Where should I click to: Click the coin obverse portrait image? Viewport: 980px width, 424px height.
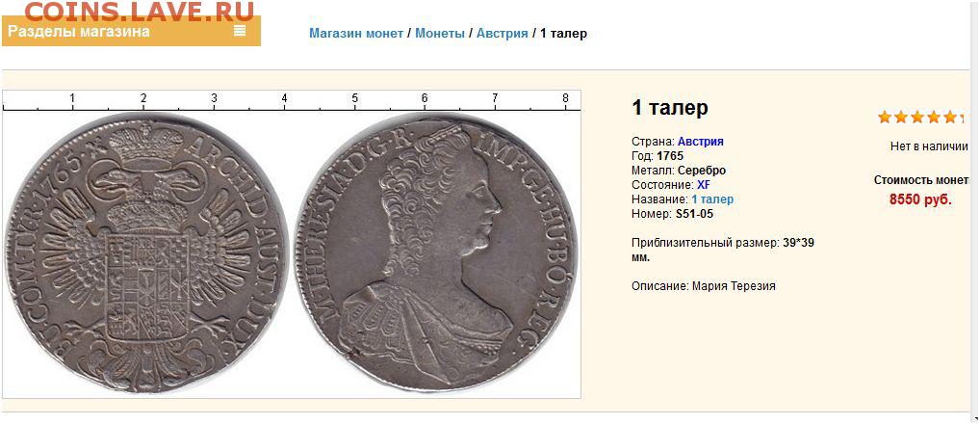coord(436,253)
